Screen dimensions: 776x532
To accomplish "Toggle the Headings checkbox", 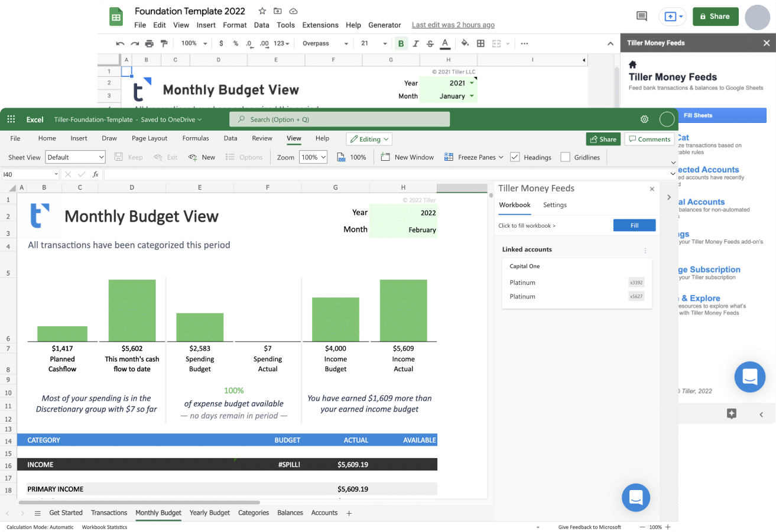I will click(x=515, y=157).
